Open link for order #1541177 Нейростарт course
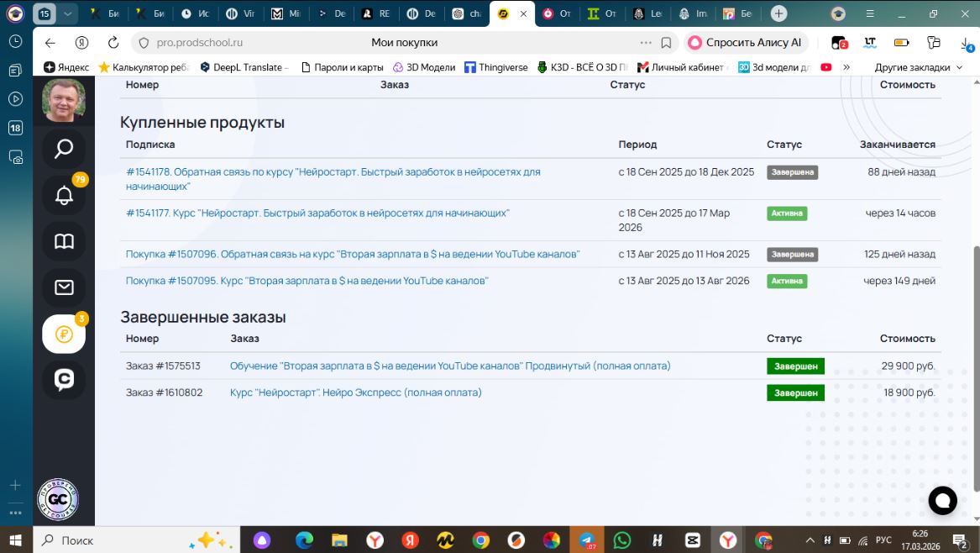 pyautogui.click(x=317, y=213)
